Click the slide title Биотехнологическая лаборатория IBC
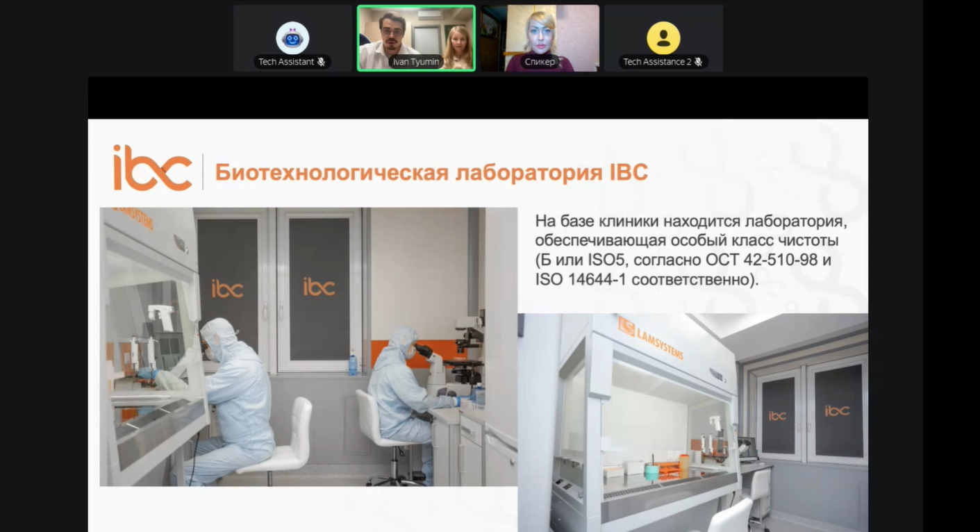The width and height of the screenshot is (980, 532). point(431,172)
